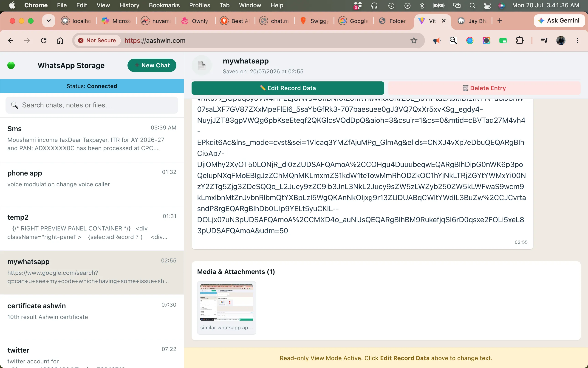Reload the page
This screenshot has width=588, height=368.
[44, 40]
